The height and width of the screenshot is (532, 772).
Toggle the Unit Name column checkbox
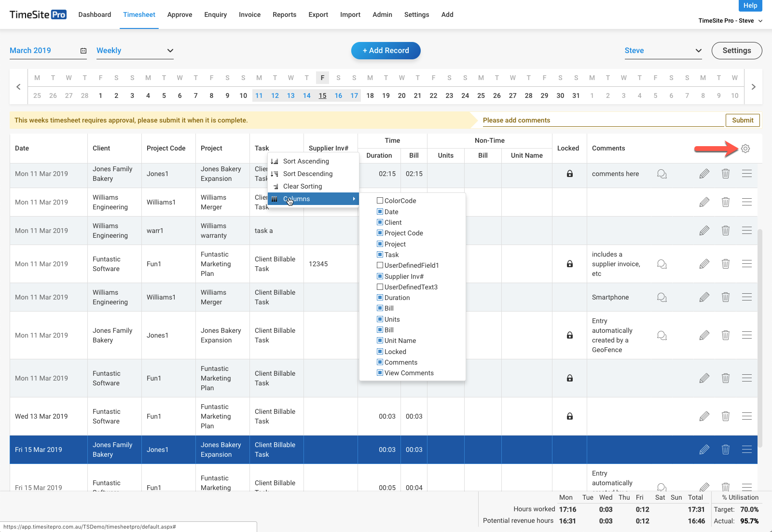click(380, 341)
